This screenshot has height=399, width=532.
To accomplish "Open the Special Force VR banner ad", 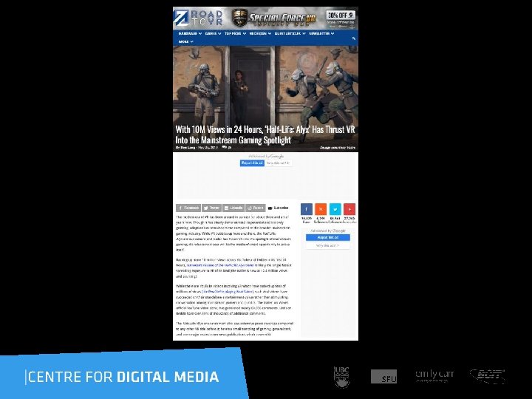I will tap(274, 18).
